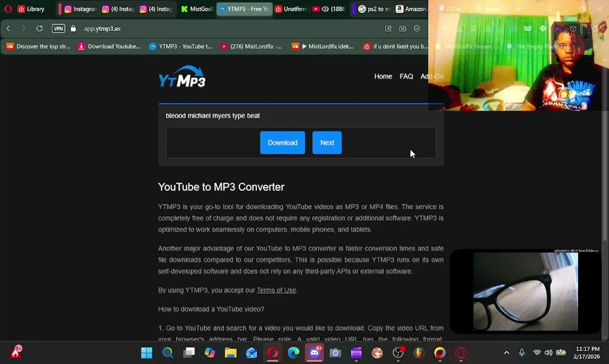Click the blue Next button

[x=327, y=143]
